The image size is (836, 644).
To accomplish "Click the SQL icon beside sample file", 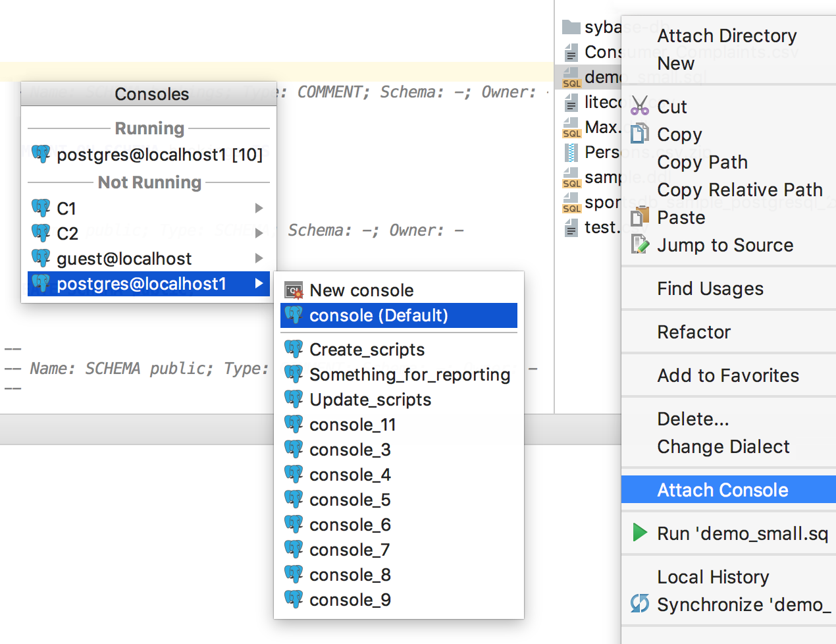I will pos(571,177).
